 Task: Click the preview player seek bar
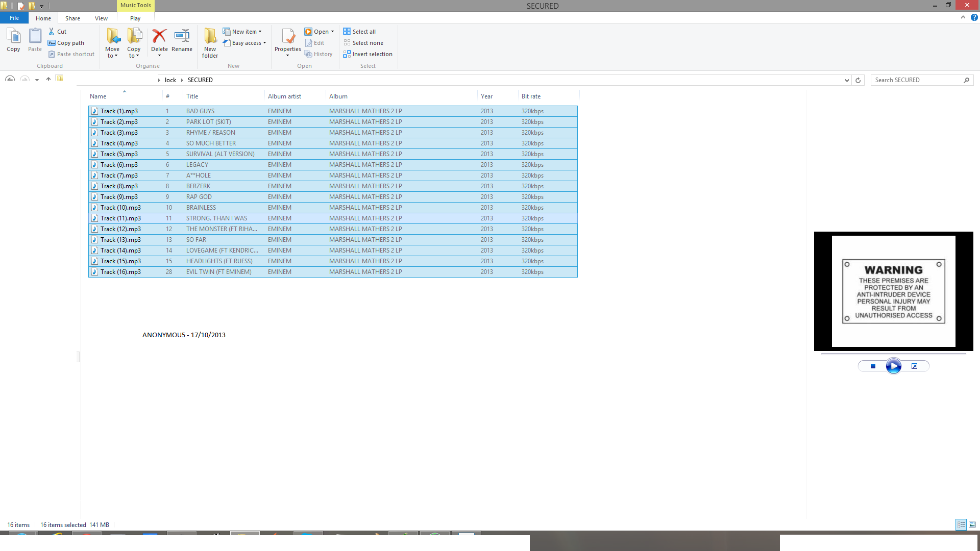pos(893,354)
